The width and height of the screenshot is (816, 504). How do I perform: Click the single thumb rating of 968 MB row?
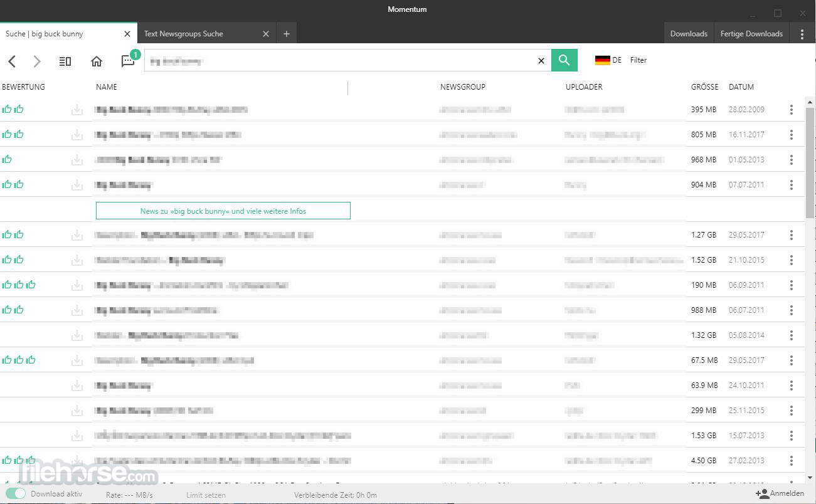point(7,159)
